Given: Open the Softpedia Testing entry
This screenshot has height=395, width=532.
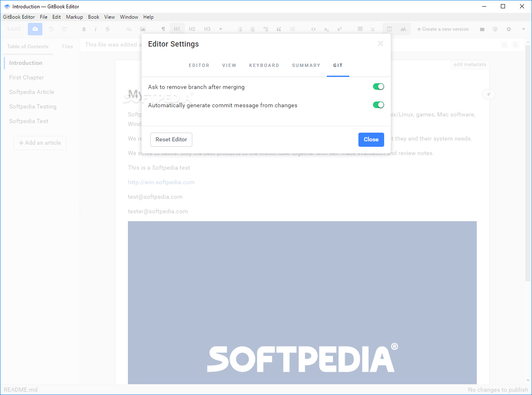Looking at the screenshot, I should click(33, 106).
